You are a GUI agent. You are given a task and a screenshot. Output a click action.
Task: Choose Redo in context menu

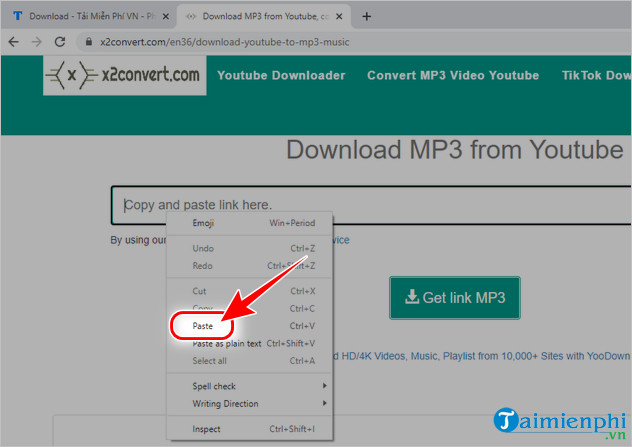pos(250,266)
